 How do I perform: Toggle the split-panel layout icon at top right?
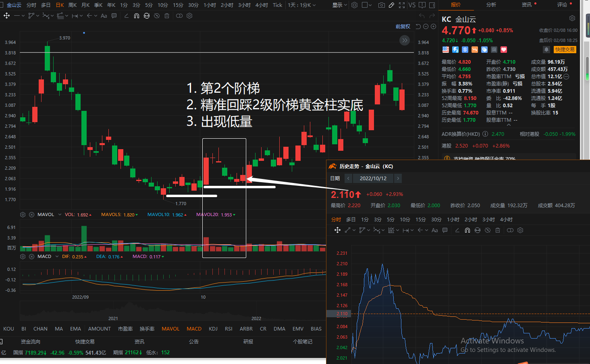coord(422,5)
